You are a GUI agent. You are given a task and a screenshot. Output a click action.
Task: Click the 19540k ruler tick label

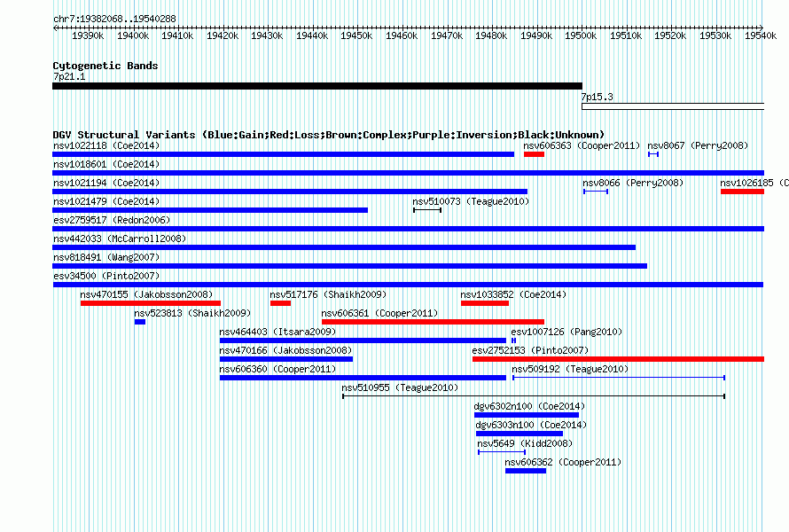click(761, 35)
